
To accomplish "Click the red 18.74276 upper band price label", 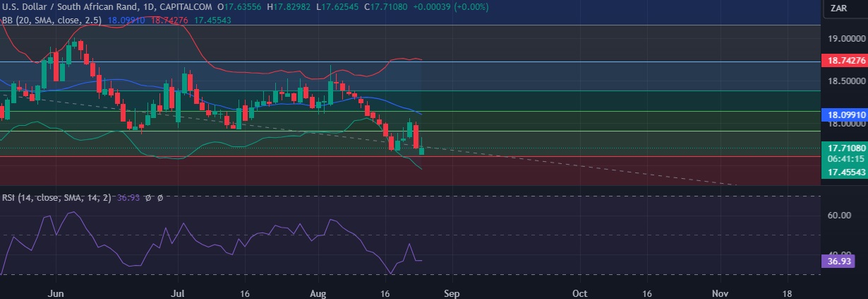I will [845, 61].
